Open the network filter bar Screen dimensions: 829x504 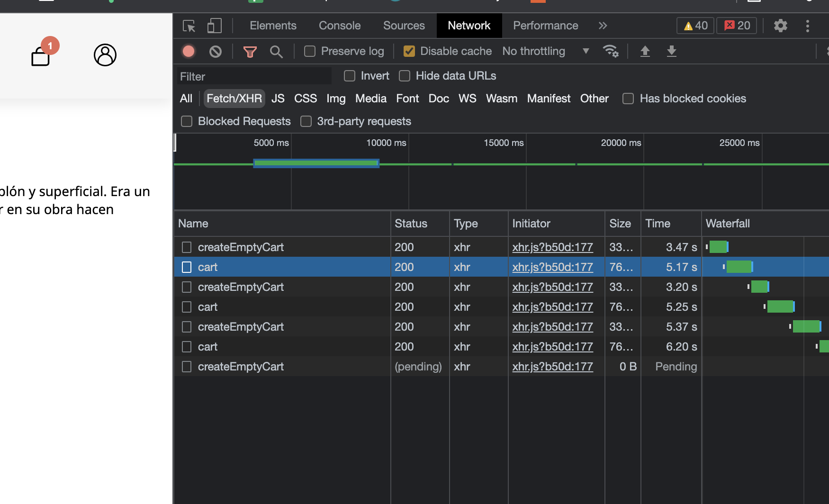click(x=250, y=51)
